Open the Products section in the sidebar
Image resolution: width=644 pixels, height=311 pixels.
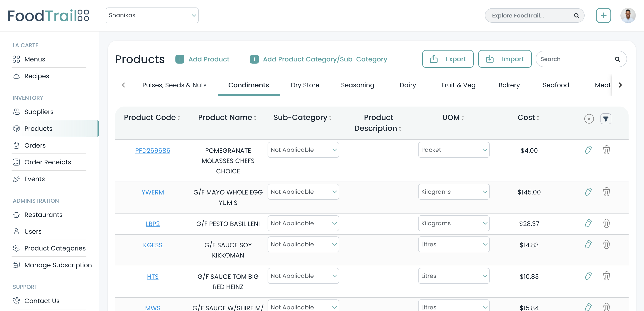point(38,128)
